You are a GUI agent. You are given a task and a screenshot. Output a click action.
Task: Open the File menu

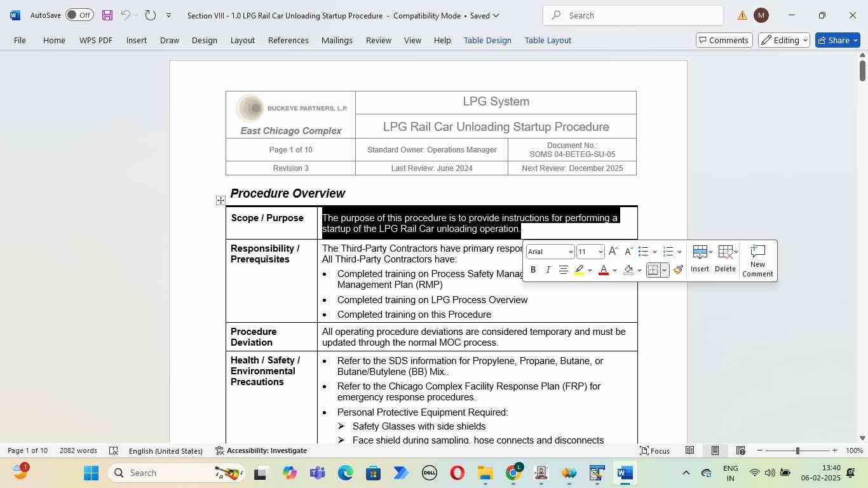click(20, 40)
